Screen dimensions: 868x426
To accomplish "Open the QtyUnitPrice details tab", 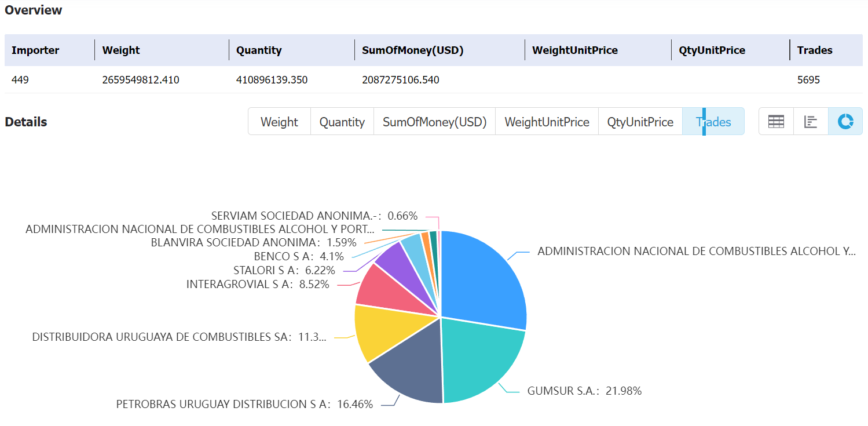I will [x=640, y=122].
